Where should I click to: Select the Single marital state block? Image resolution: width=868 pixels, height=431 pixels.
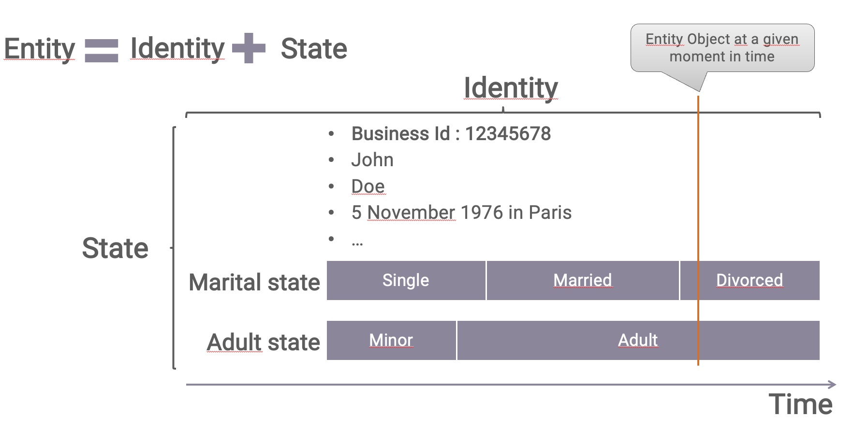point(406,281)
